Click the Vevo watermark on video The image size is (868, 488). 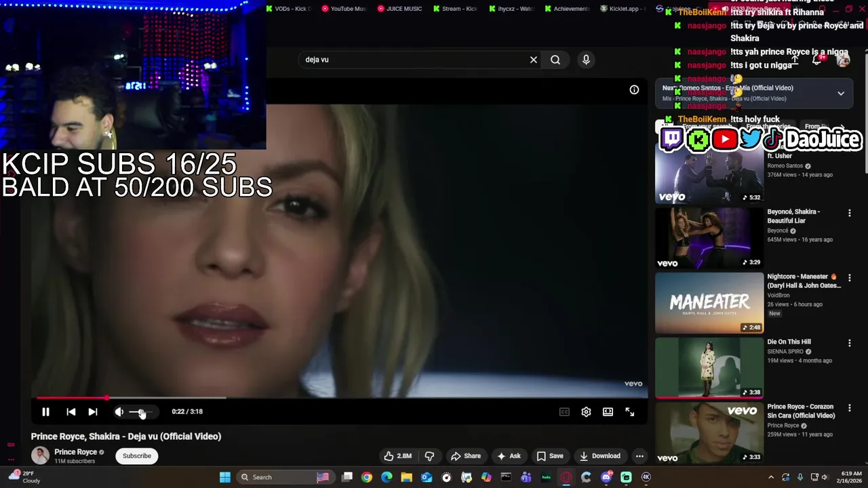click(x=633, y=384)
